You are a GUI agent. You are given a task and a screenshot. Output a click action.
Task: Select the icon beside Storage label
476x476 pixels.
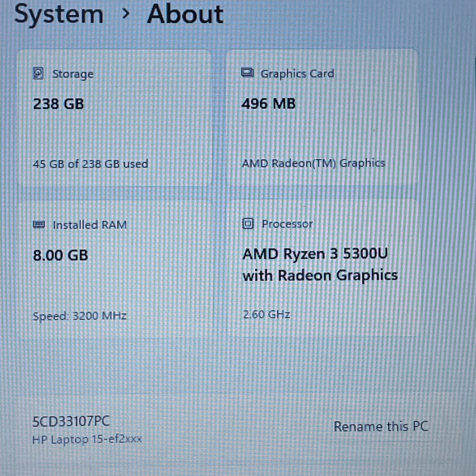coord(38,74)
